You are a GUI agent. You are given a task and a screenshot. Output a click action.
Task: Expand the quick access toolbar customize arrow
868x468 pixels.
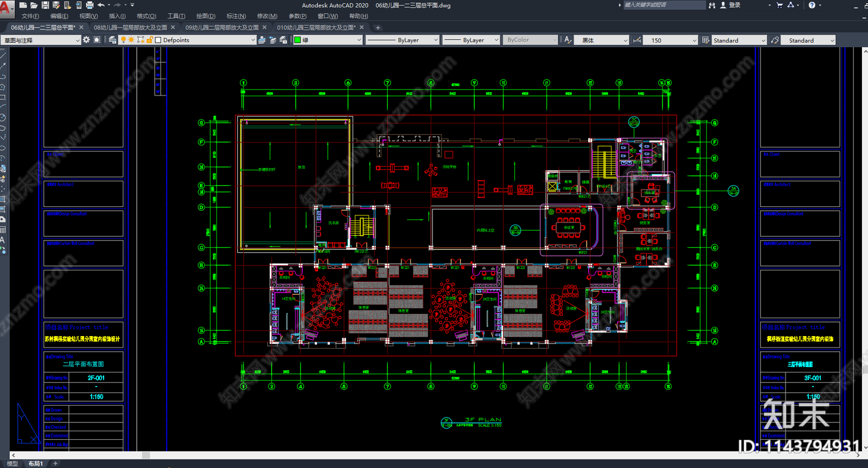[x=132, y=5]
